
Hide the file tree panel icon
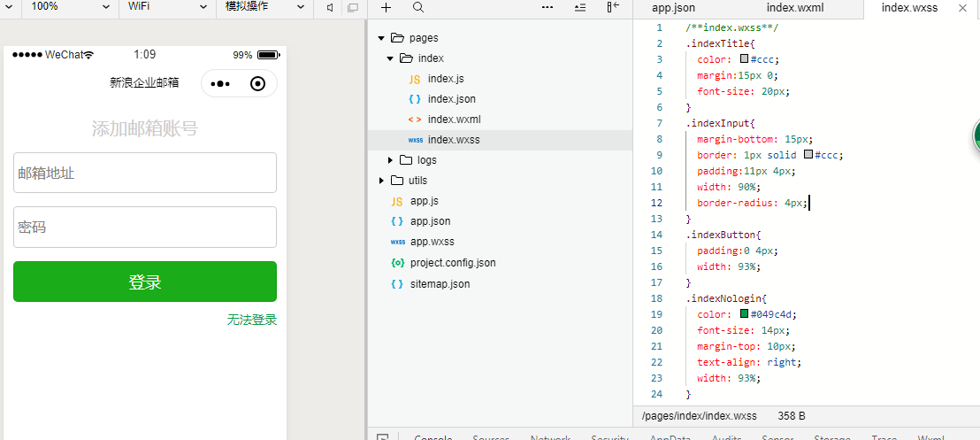pyautogui.click(x=612, y=7)
